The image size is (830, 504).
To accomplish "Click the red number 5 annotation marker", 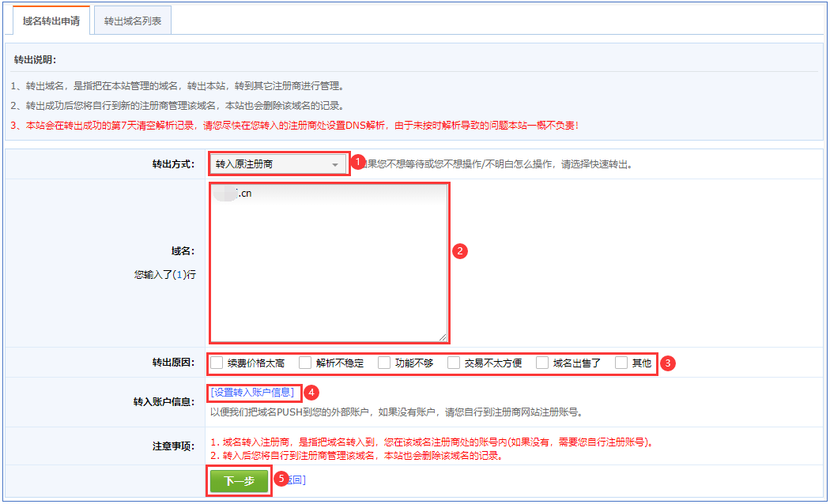I will coord(279,478).
